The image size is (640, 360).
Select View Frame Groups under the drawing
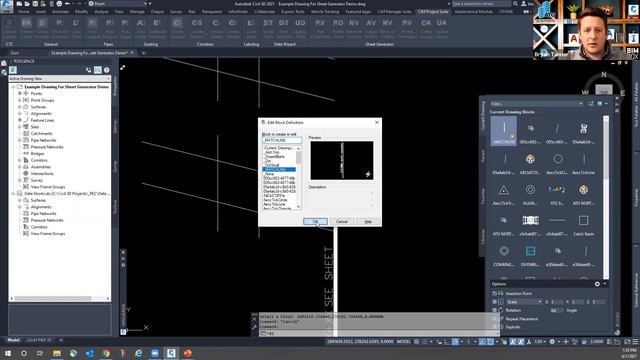pyautogui.click(x=48, y=187)
